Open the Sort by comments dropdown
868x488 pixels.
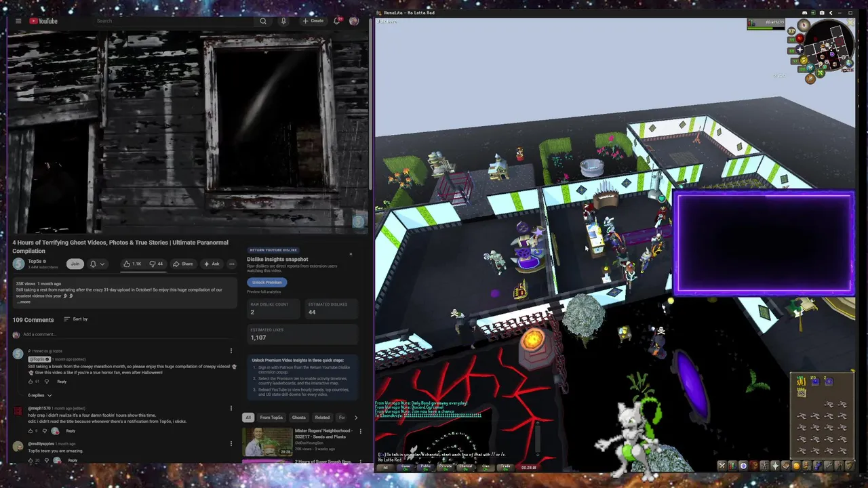[76, 319]
